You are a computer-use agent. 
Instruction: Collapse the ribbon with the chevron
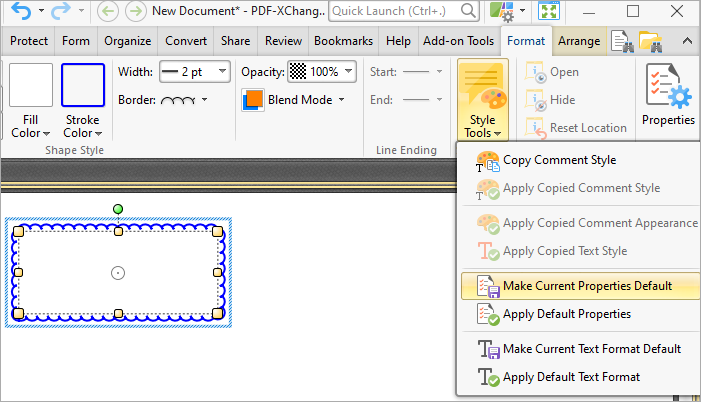[x=687, y=41]
